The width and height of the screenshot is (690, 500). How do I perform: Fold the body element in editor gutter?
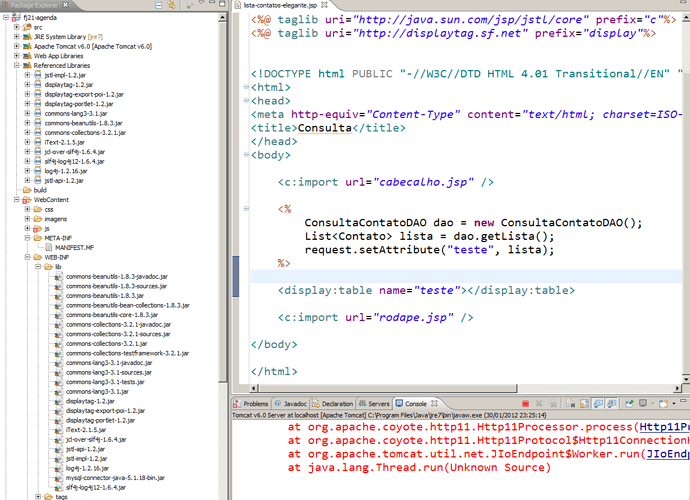point(246,154)
